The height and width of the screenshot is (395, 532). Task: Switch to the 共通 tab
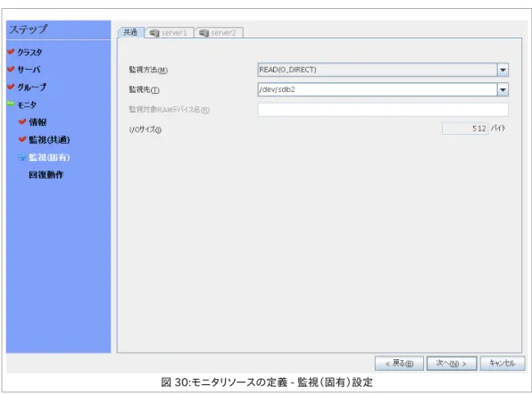(x=130, y=32)
